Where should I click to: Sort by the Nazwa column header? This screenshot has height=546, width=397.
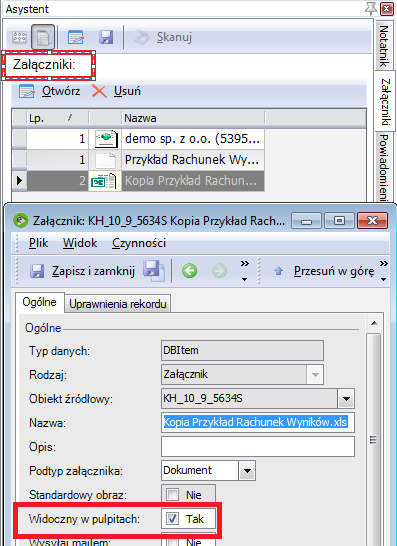pyautogui.click(x=193, y=118)
